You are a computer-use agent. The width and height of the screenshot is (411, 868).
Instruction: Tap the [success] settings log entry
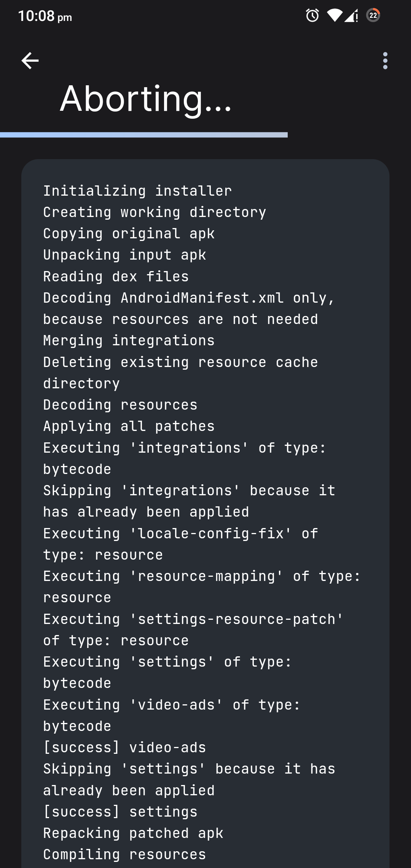(x=120, y=811)
